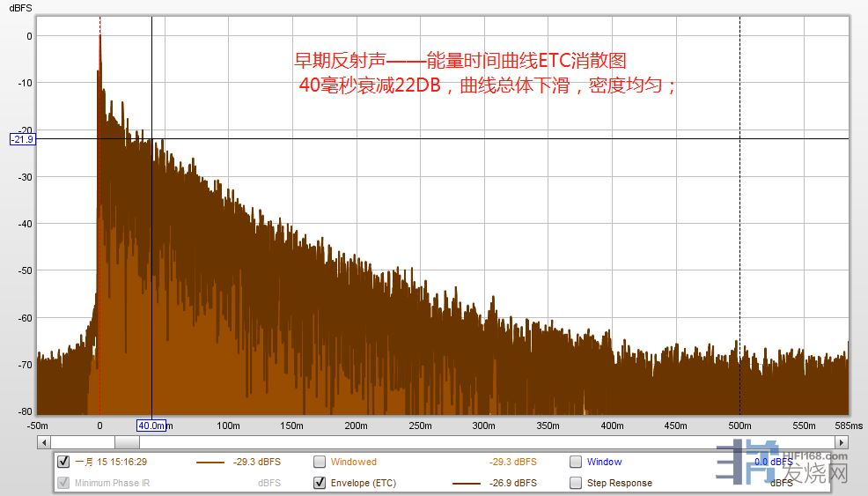The image size is (868, 496).
Task: Enable the Windowed trace checkbox
Action: coord(320,462)
